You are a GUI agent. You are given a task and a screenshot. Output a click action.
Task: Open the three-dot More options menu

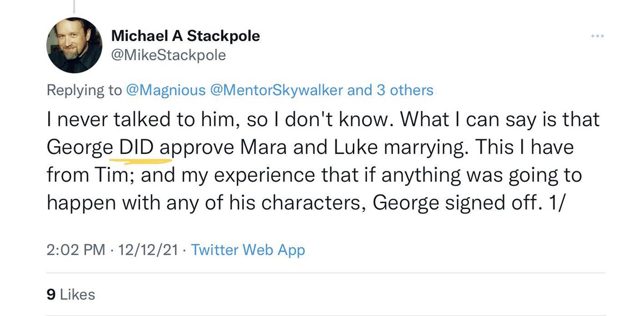pyautogui.click(x=597, y=36)
